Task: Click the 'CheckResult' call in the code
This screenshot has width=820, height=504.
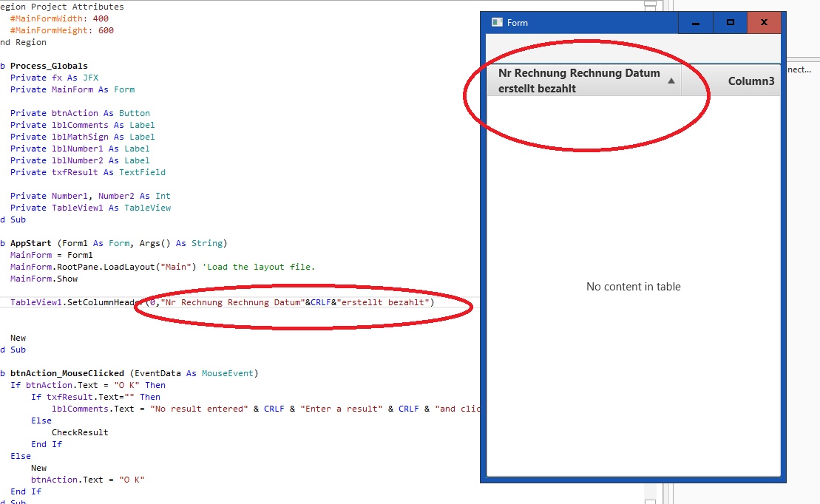Action: coord(80,432)
